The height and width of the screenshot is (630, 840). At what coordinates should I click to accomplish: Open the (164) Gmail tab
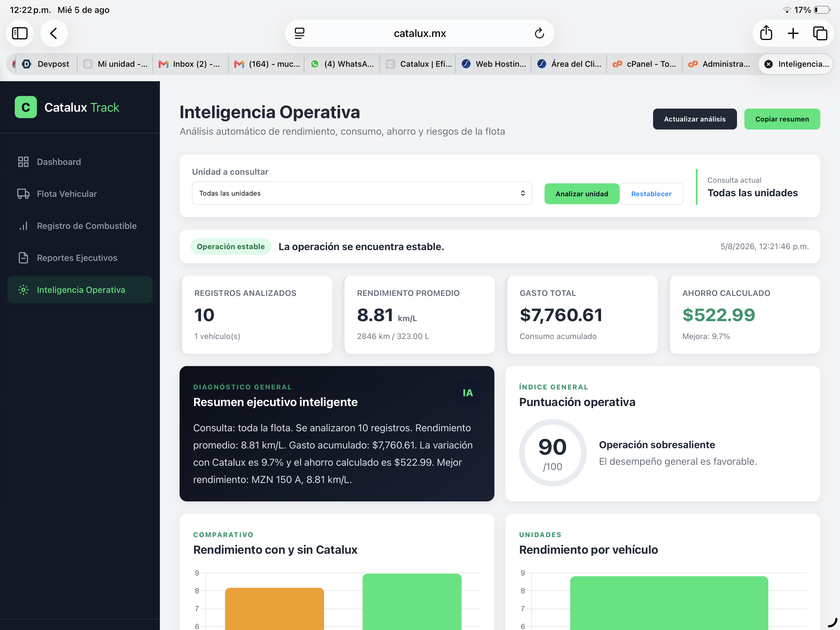[266, 64]
